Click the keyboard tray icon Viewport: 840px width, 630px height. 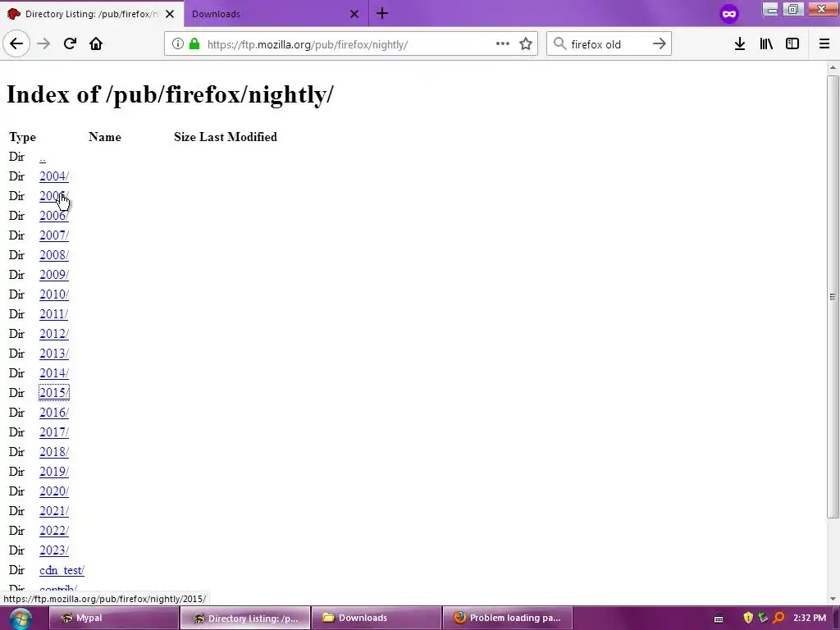coord(719,619)
